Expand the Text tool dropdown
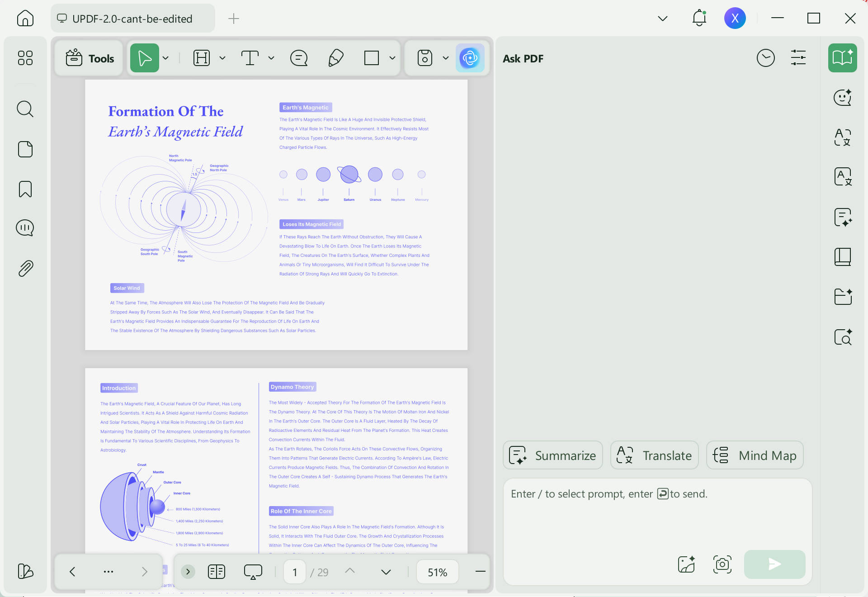This screenshot has width=868, height=597. pos(271,58)
